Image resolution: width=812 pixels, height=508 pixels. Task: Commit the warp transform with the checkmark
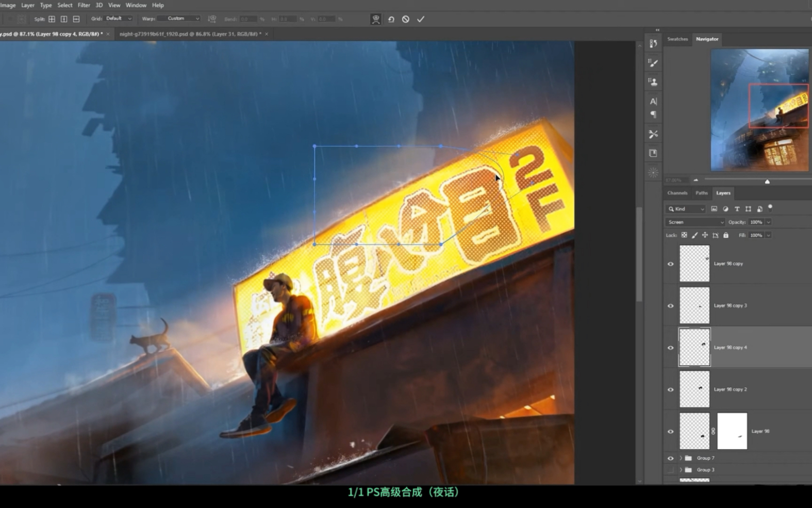pyautogui.click(x=421, y=19)
